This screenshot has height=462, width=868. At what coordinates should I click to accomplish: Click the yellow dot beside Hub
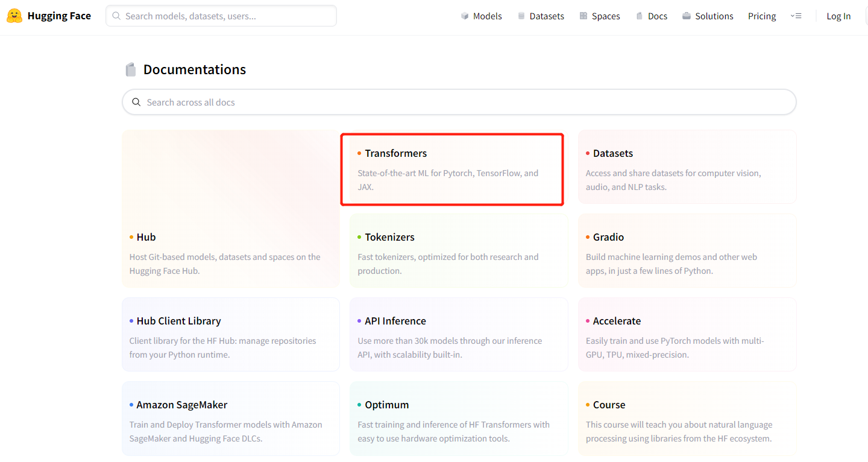point(131,237)
